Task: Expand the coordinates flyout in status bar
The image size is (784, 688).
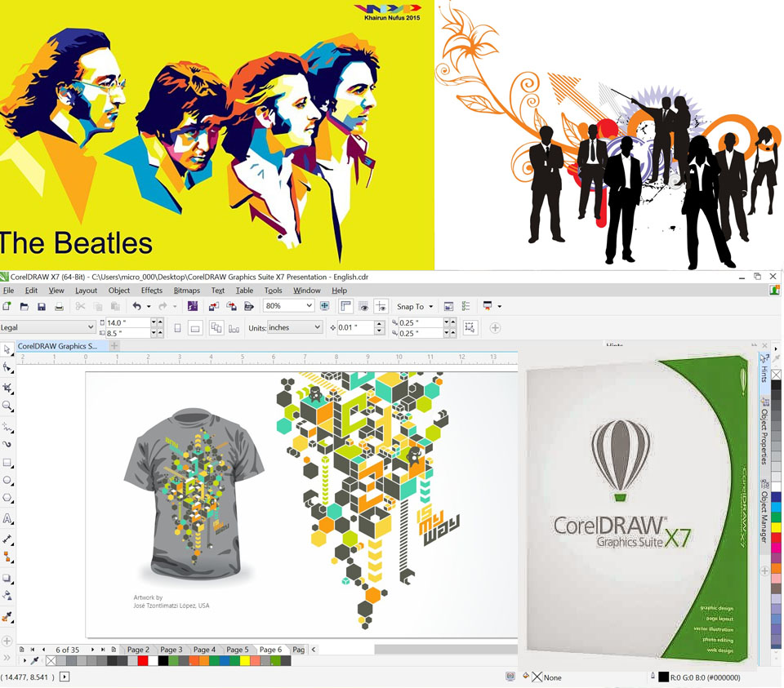Action: point(65,677)
